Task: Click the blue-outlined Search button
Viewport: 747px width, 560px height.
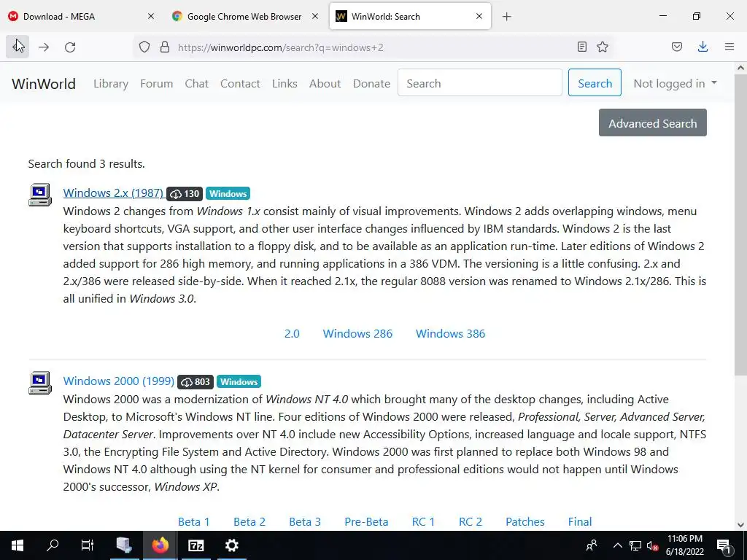Action: (595, 83)
